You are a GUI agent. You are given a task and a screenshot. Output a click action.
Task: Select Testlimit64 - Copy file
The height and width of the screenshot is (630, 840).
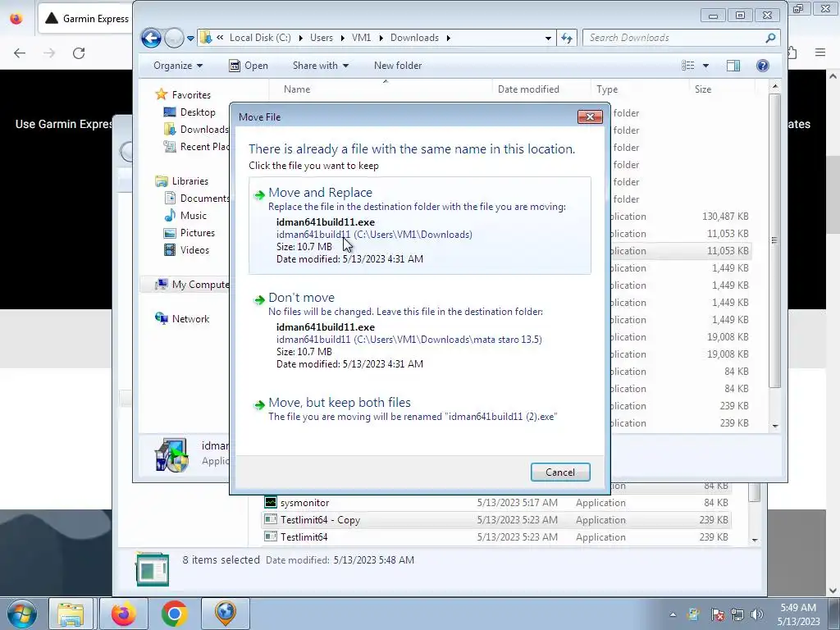496,519
